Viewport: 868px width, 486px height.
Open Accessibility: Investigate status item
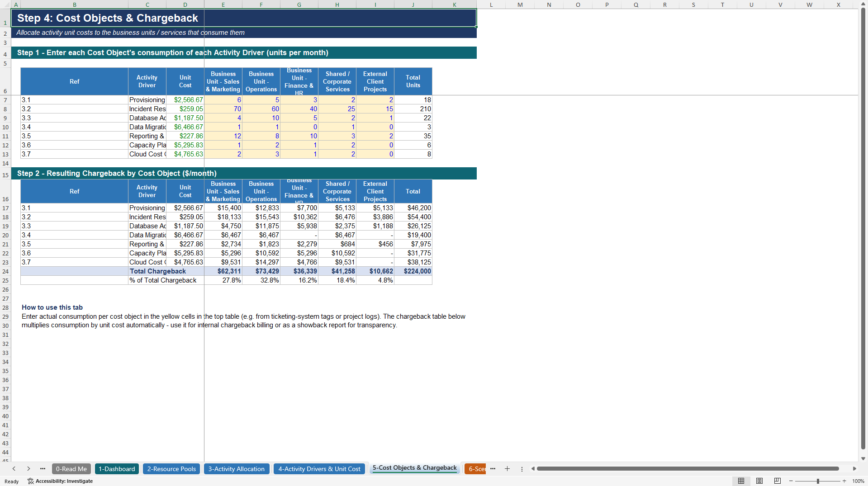[x=60, y=481]
